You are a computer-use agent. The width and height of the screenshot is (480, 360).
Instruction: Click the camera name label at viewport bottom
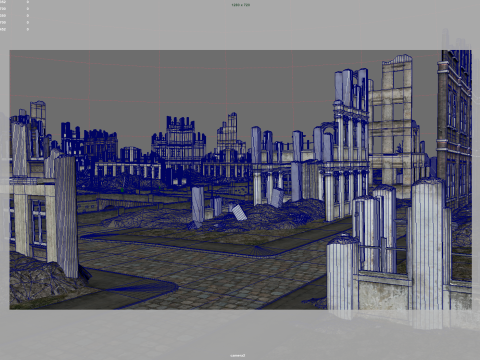click(238, 355)
